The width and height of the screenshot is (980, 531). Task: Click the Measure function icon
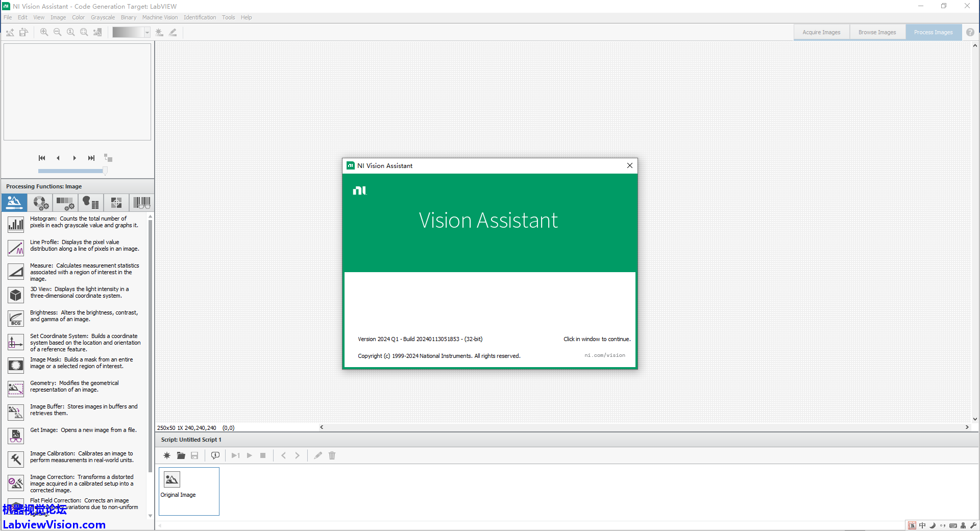click(x=16, y=271)
